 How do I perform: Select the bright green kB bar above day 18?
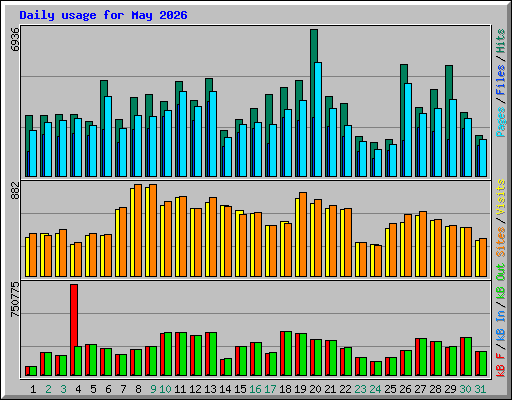pos(288,354)
